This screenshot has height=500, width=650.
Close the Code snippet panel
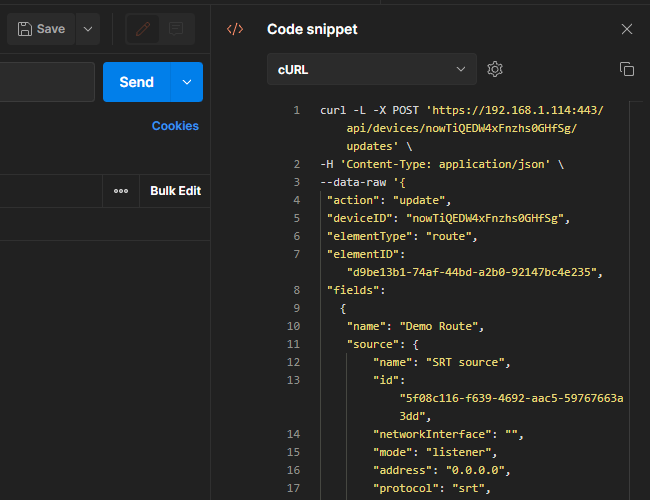coord(627,29)
